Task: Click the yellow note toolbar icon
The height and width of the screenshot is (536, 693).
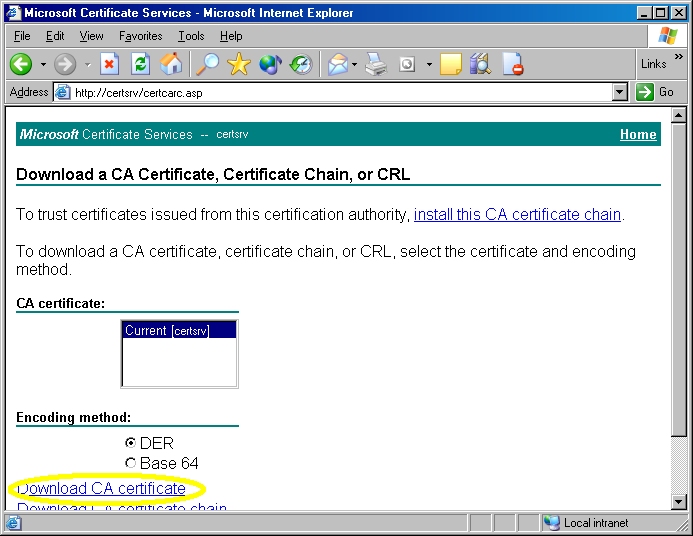Action: [451, 65]
